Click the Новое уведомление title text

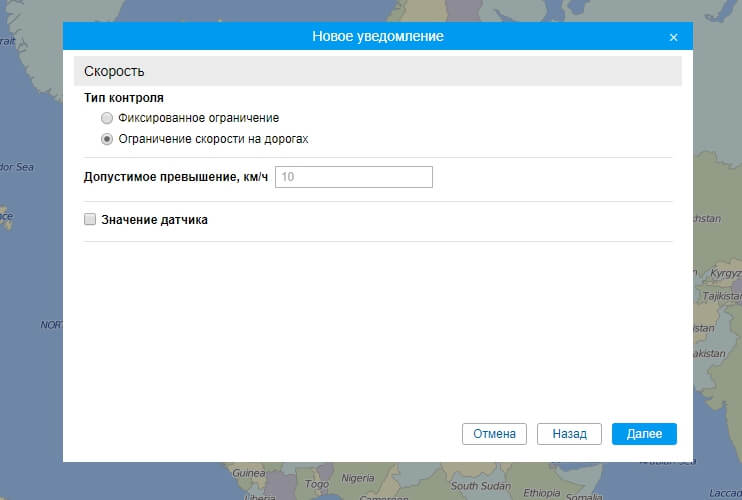click(378, 36)
